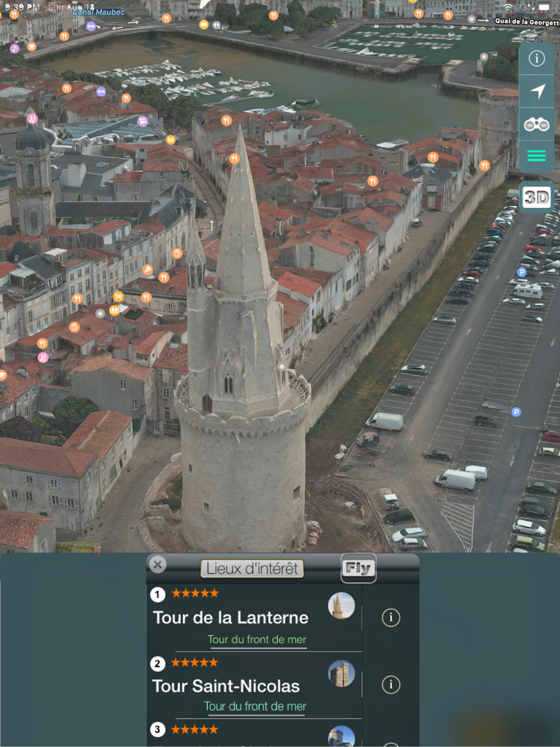The height and width of the screenshot is (747, 560).
Task: Tap the 9:39 PM status bar clock
Action: tap(22, 7)
